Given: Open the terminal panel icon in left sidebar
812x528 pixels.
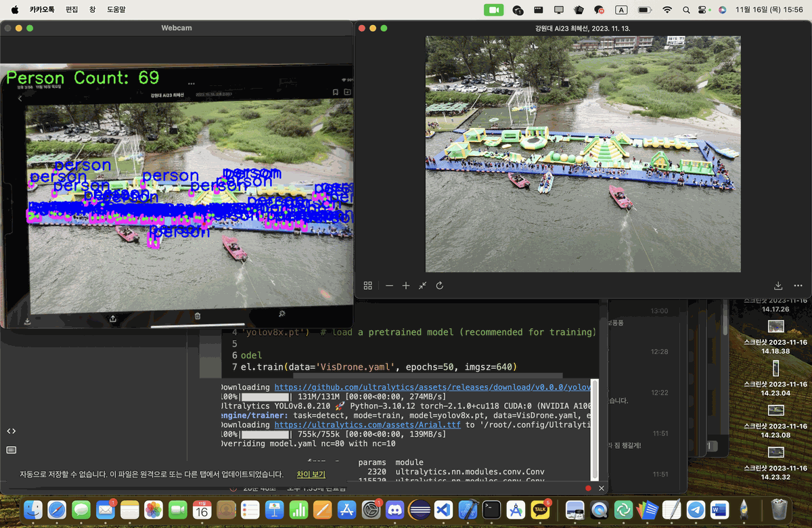Looking at the screenshot, I should 11,449.
